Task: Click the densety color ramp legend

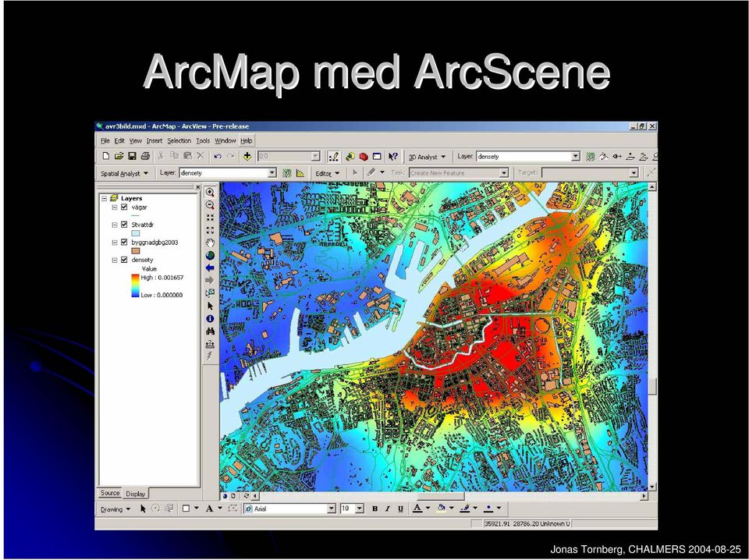Action: pyautogui.click(x=135, y=285)
